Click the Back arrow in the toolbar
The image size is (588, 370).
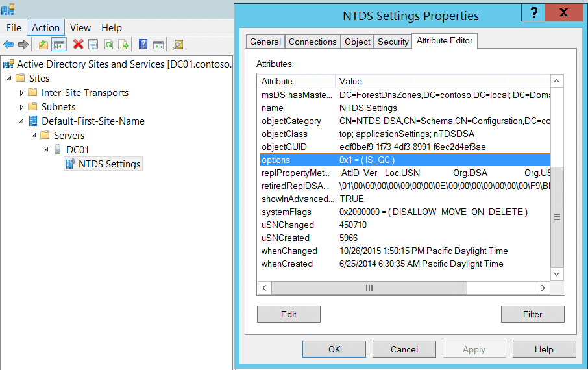pos(8,44)
